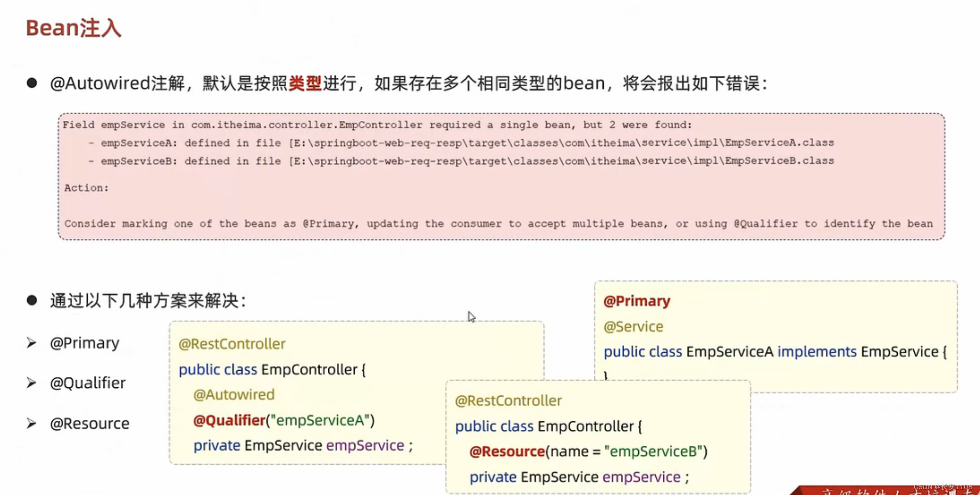Click the red "@Qualifier" annotation in code

click(229, 420)
